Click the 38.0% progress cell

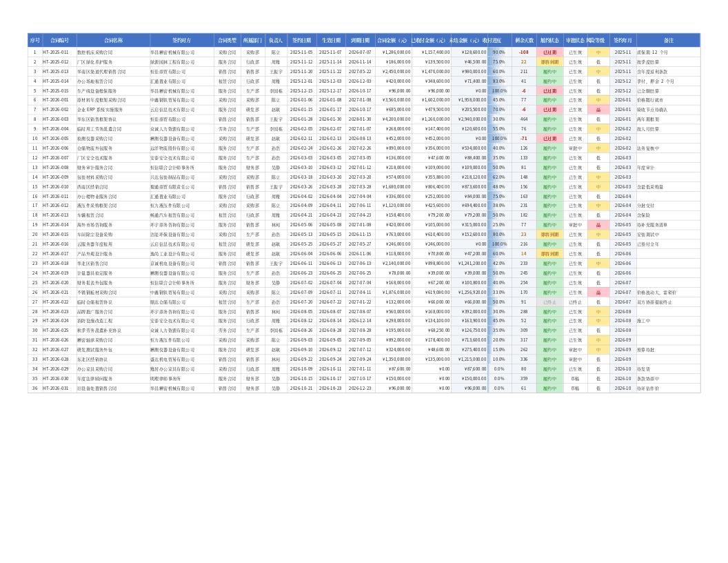pyautogui.click(x=499, y=206)
